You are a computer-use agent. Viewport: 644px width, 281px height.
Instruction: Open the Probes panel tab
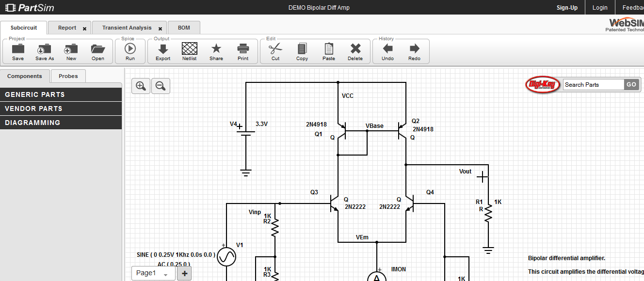pos(68,76)
